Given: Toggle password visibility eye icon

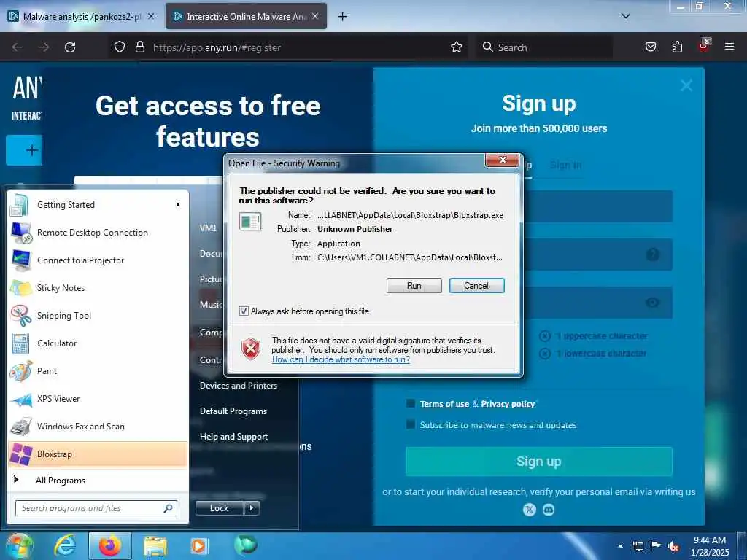Looking at the screenshot, I should click(653, 303).
